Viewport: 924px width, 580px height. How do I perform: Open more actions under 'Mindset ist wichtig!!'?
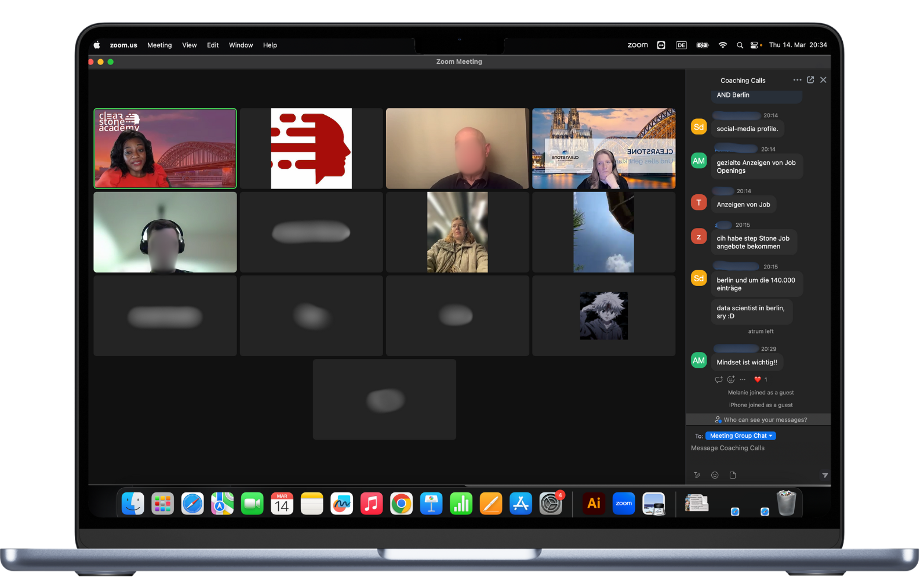point(743,379)
